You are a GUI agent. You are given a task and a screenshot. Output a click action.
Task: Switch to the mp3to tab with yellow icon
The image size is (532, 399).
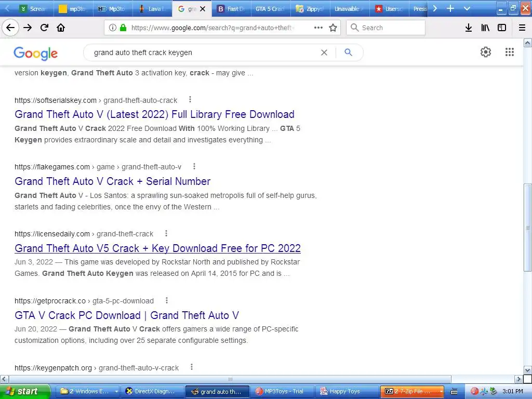(73, 9)
